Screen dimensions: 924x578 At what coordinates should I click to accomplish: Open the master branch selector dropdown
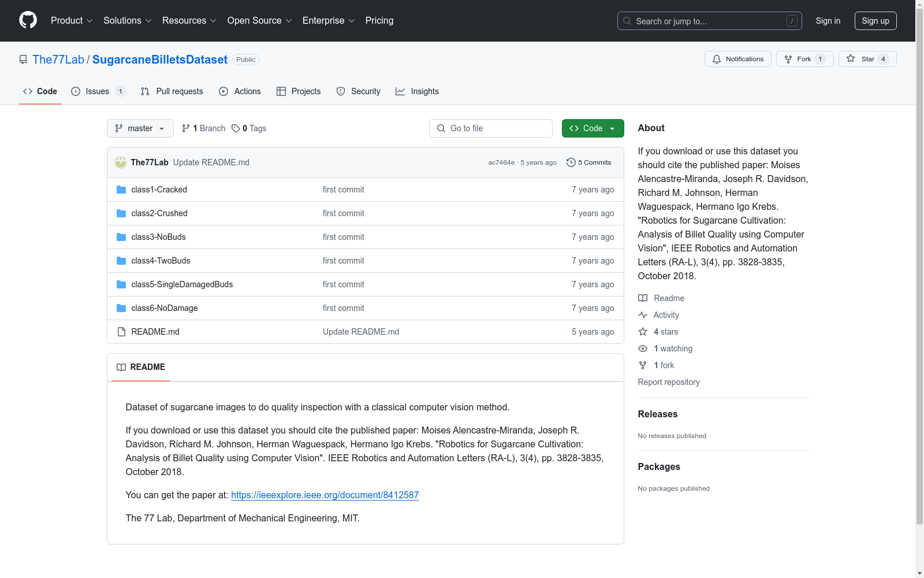tap(140, 128)
